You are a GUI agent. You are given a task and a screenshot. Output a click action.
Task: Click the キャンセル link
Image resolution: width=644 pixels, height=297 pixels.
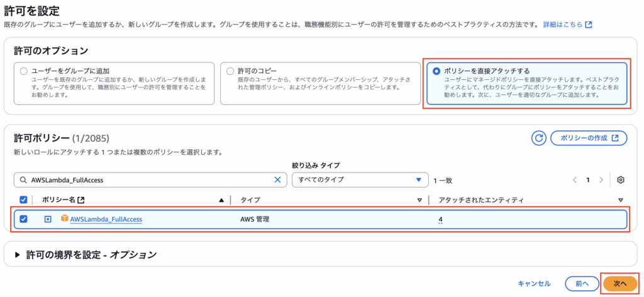click(x=534, y=283)
